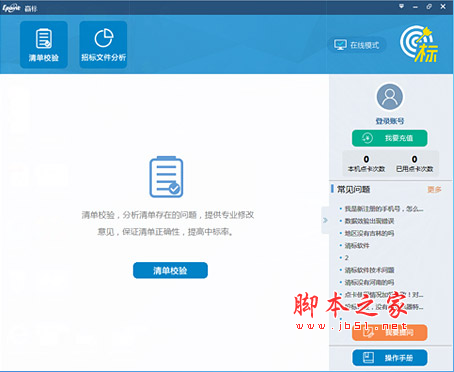
Task: Open the title bar dropdown menu arrow
Action: point(402,6)
